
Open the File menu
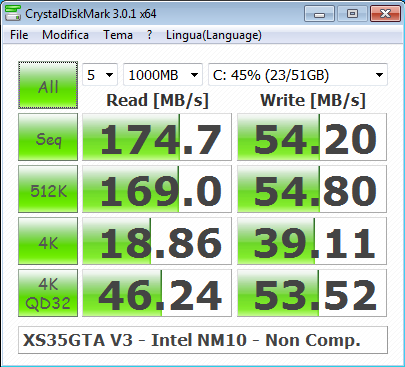(19, 35)
